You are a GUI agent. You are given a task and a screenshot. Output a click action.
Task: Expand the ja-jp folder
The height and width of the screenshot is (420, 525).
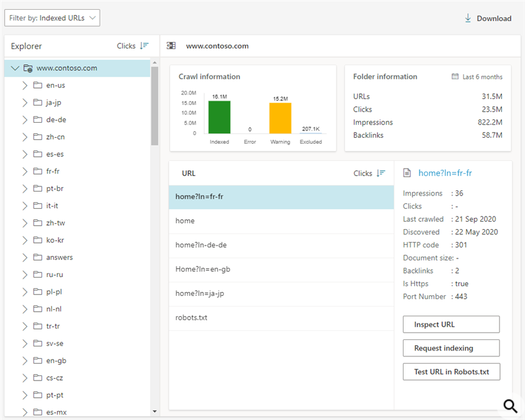point(24,102)
